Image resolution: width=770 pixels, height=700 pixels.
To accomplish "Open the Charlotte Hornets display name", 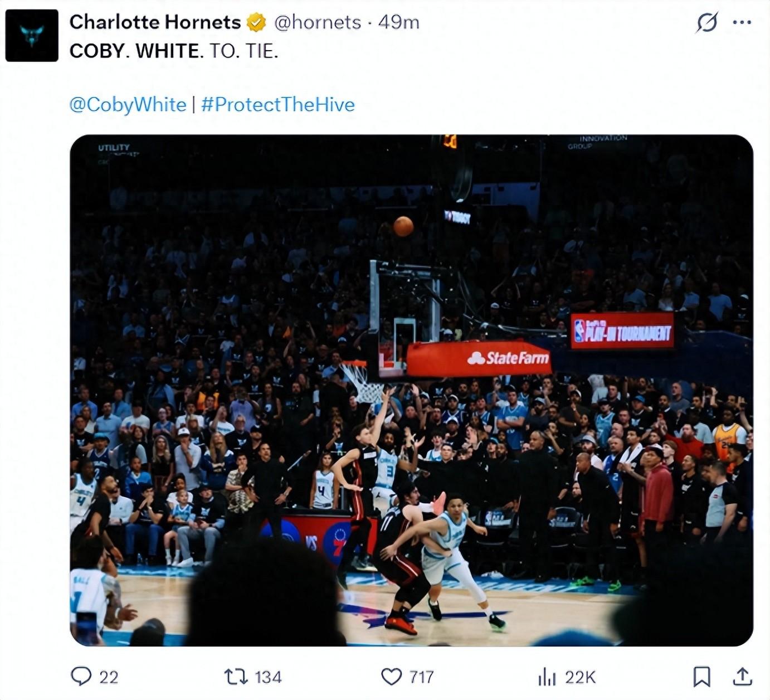I will coord(155,22).
